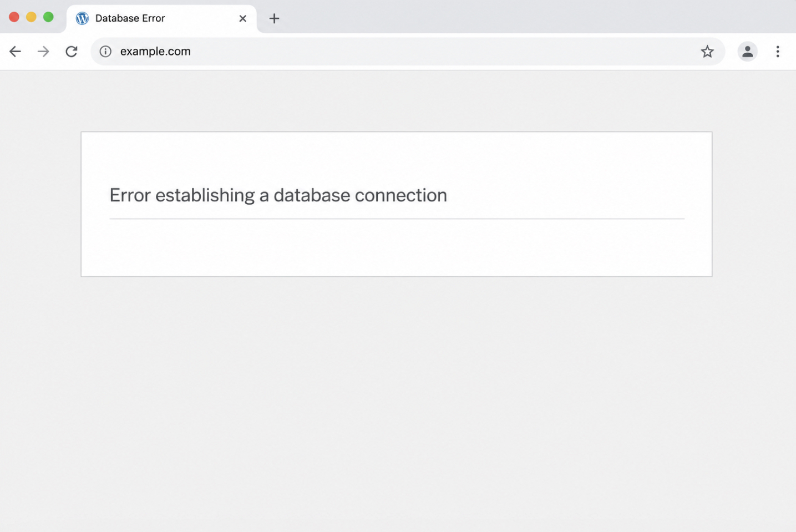
Task: View site information icon in address bar
Action: (105, 52)
